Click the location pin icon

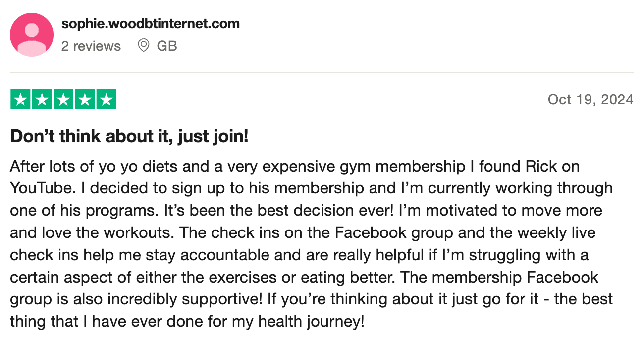144,46
